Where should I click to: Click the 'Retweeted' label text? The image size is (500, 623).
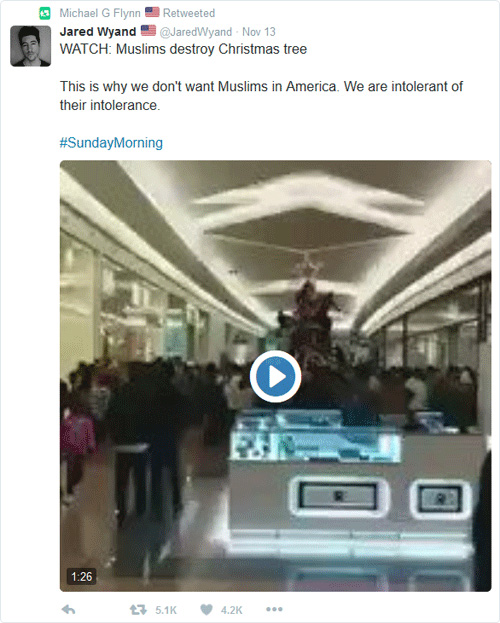pos(189,13)
